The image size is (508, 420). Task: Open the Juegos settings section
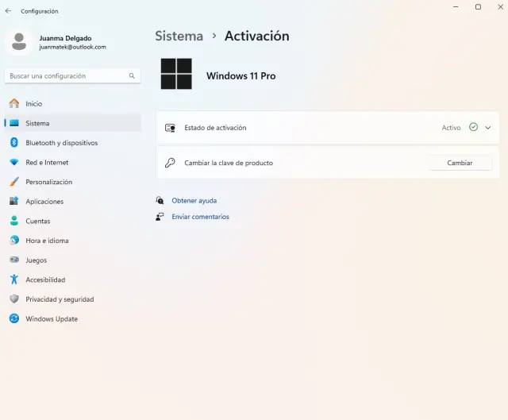(x=36, y=260)
